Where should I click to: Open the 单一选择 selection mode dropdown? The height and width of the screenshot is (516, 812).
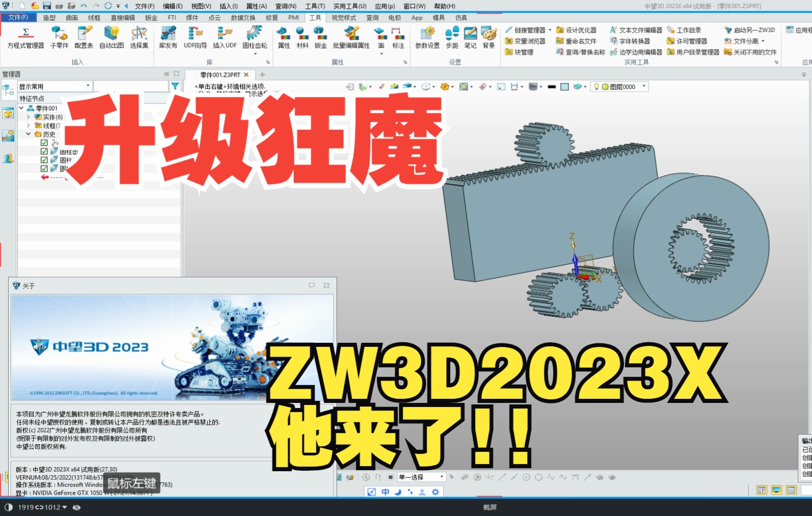421,477
